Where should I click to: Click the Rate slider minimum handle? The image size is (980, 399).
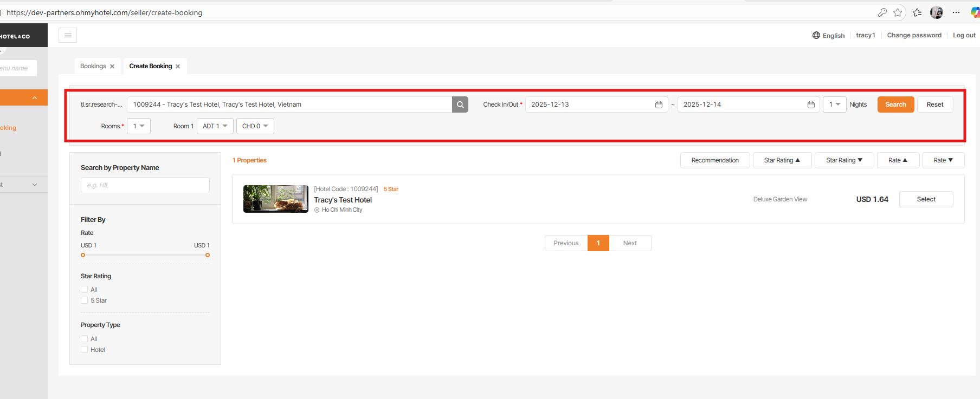[x=83, y=255]
